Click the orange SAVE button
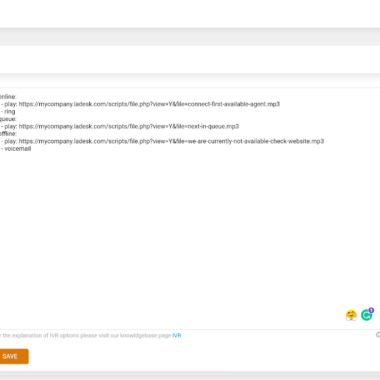This screenshot has height=380, width=380. [13, 356]
